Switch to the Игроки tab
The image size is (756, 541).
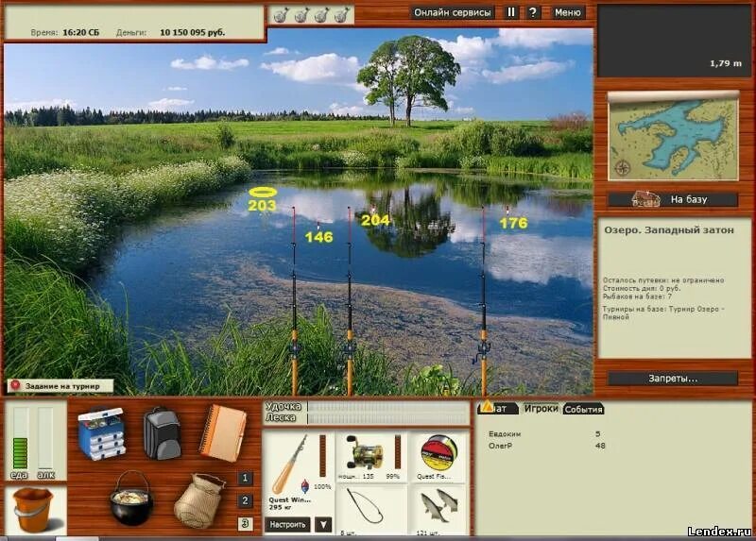(x=541, y=409)
